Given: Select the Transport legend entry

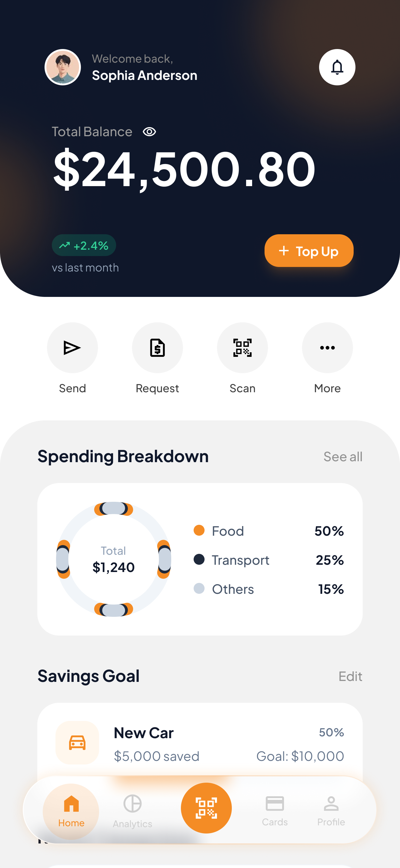Looking at the screenshot, I should pos(241,560).
